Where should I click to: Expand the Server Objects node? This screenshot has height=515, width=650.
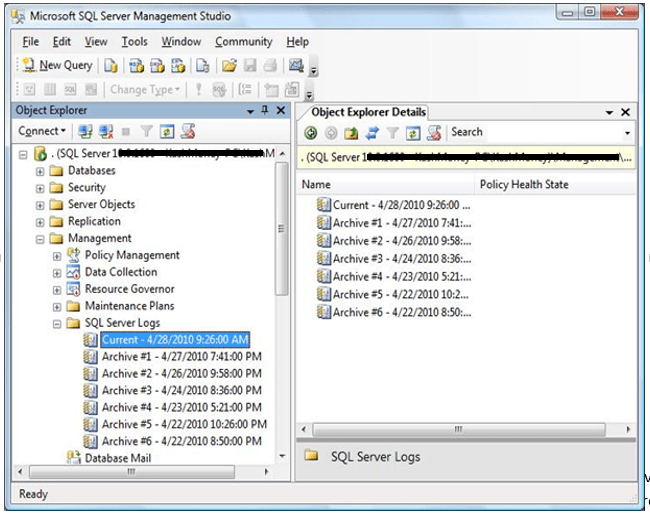[40, 205]
